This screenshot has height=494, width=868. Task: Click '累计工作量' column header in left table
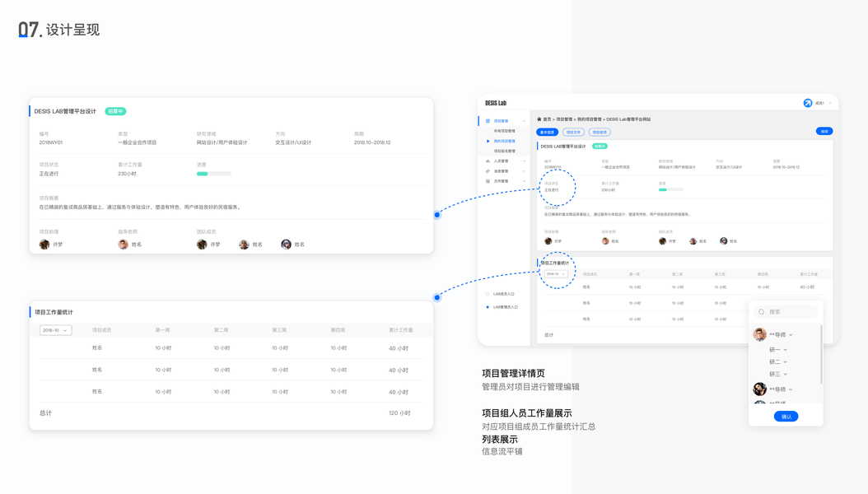click(401, 330)
